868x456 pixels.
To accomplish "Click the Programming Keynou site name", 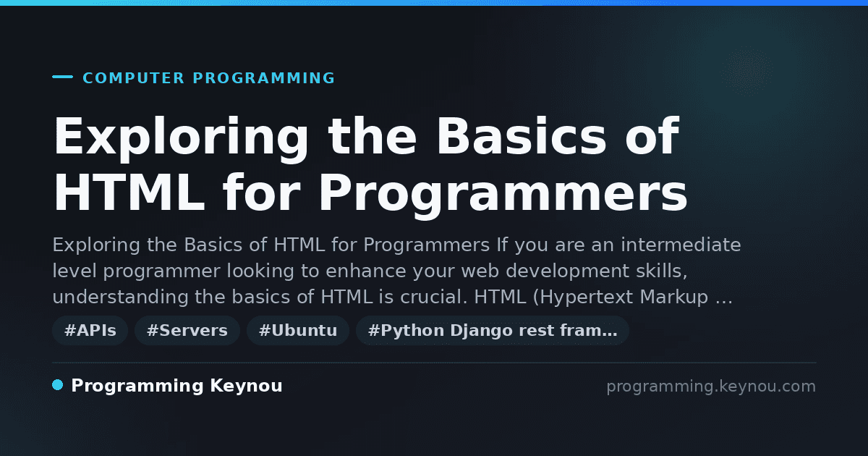I will coord(176,387).
